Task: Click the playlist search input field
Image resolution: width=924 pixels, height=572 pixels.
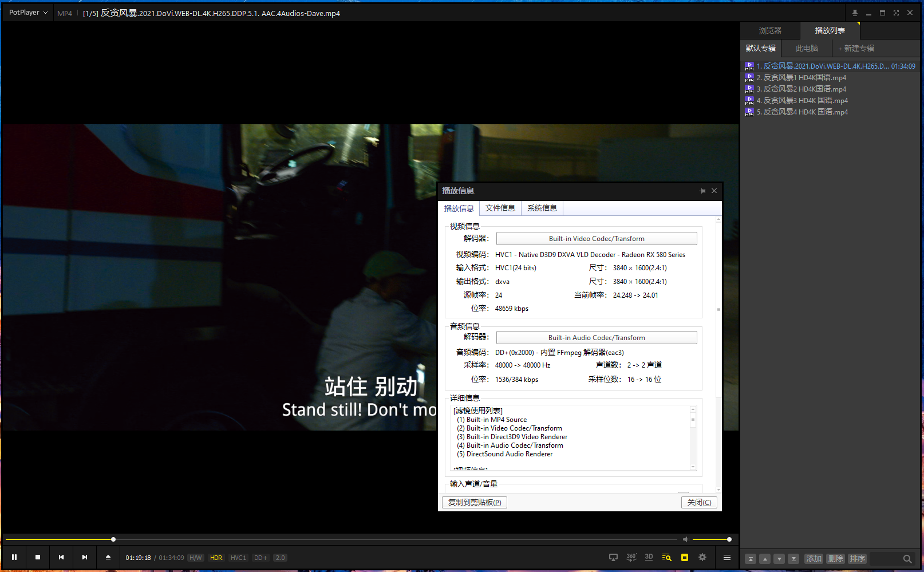Action: [885, 559]
